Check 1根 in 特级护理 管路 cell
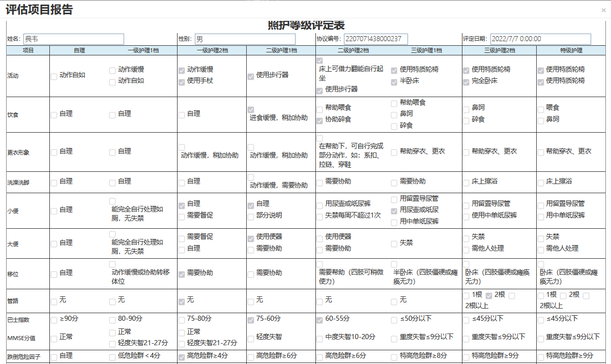This screenshot has height=364, width=611. click(541, 296)
